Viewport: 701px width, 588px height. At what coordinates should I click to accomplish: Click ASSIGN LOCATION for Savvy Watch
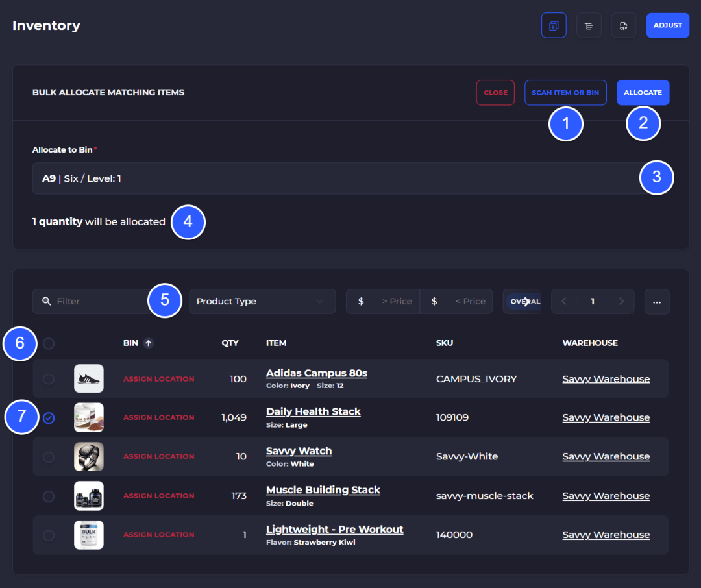click(x=159, y=456)
